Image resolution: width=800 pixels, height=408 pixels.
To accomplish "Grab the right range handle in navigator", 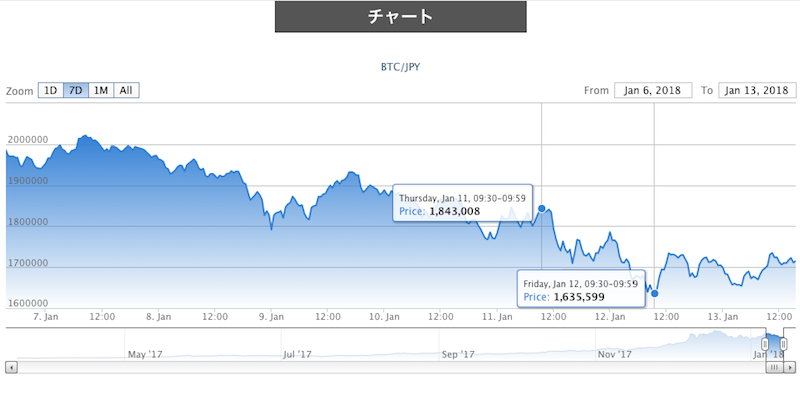I will click(783, 344).
